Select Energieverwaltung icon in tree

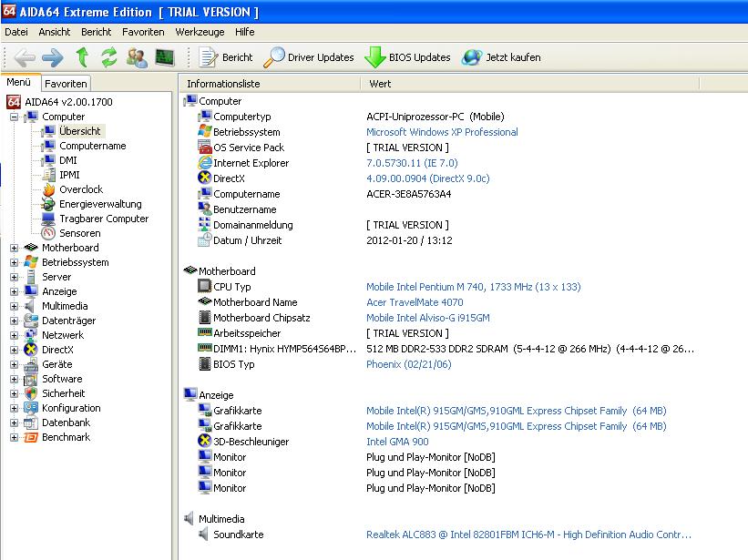[x=48, y=204]
